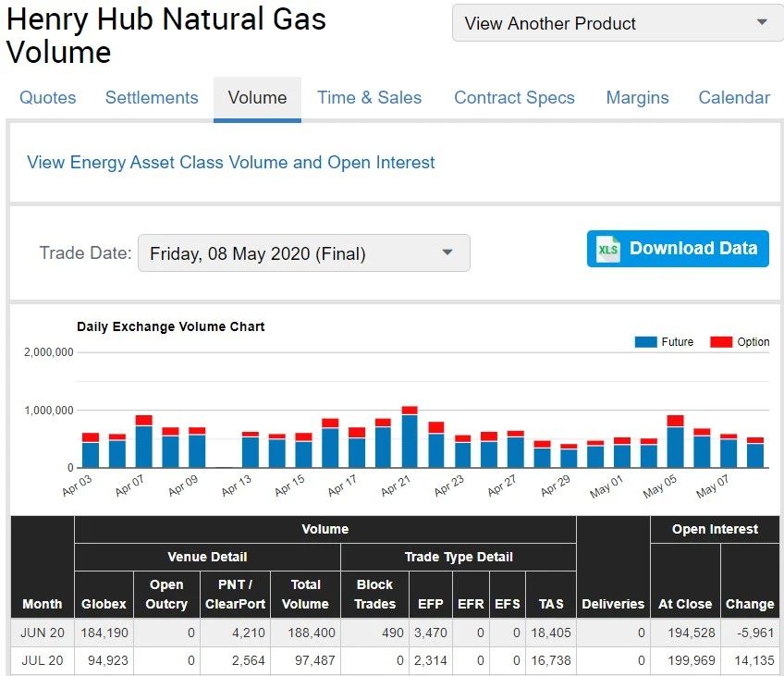Open the Calendar tab

click(x=734, y=98)
